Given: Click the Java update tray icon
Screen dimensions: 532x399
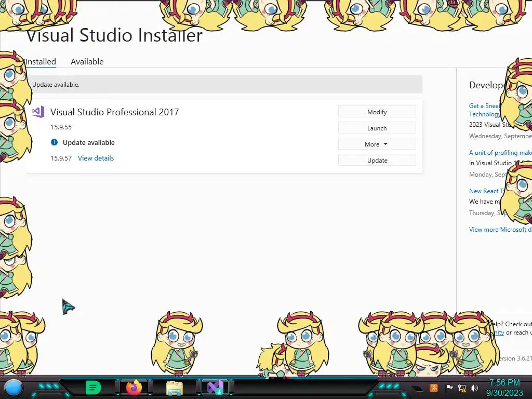Looking at the screenshot, I should pos(433,388).
